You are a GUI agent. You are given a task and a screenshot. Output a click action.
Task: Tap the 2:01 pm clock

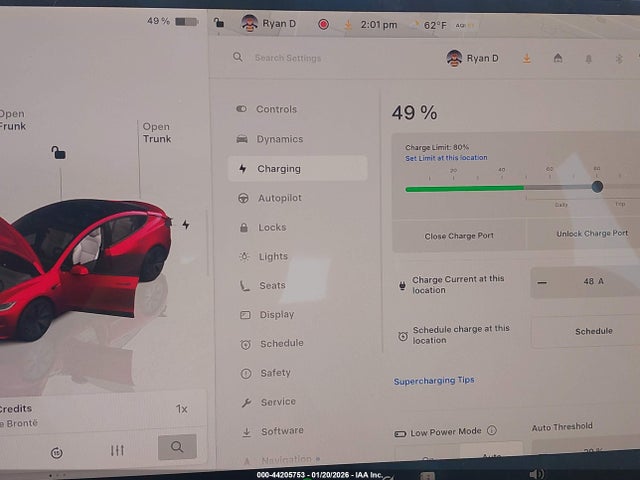click(x=379, y=25)
